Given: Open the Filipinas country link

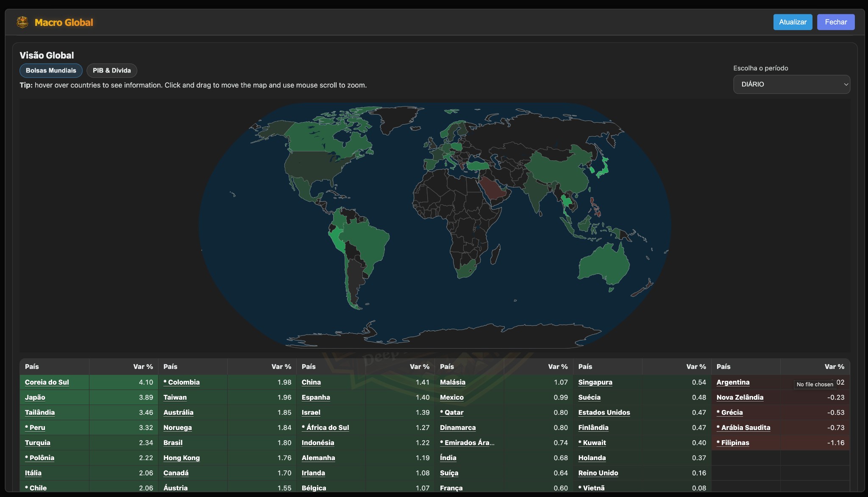Looking at the screenshot, I should [x=733, y=442].
